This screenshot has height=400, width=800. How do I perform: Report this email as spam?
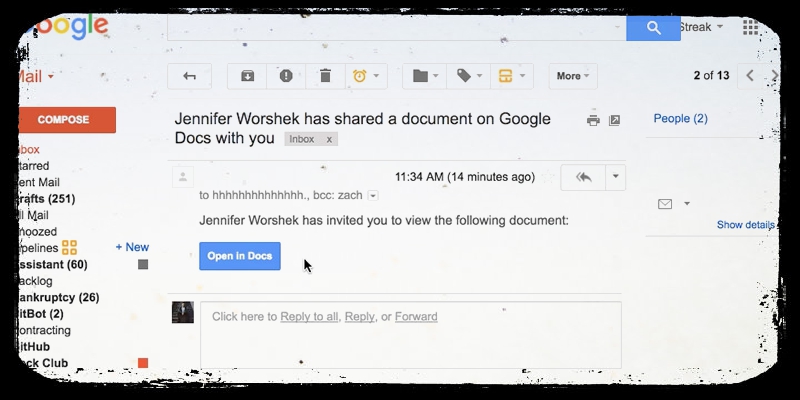pos(286,76)
